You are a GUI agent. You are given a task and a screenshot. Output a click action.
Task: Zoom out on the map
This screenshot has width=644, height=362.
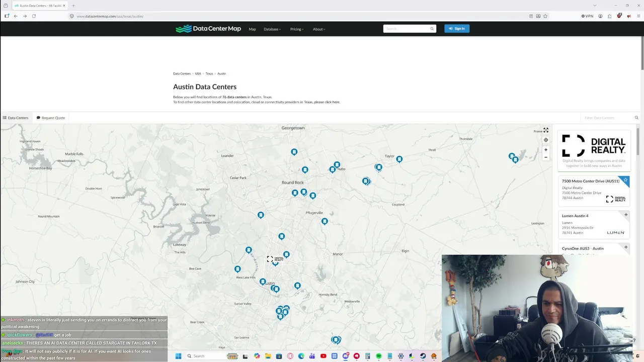(x=546, y=157)
